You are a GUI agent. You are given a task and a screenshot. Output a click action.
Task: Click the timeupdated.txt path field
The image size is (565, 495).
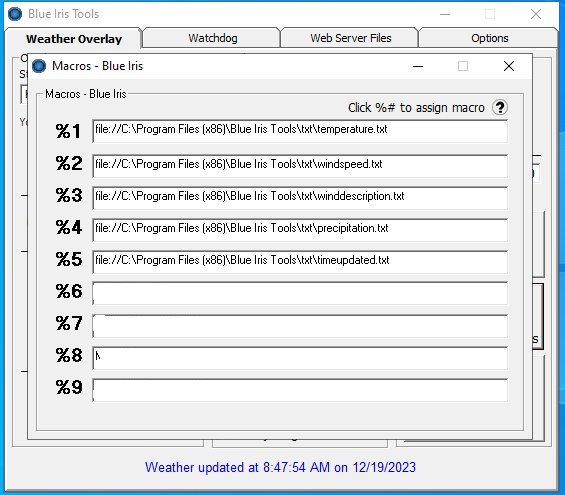300,262
